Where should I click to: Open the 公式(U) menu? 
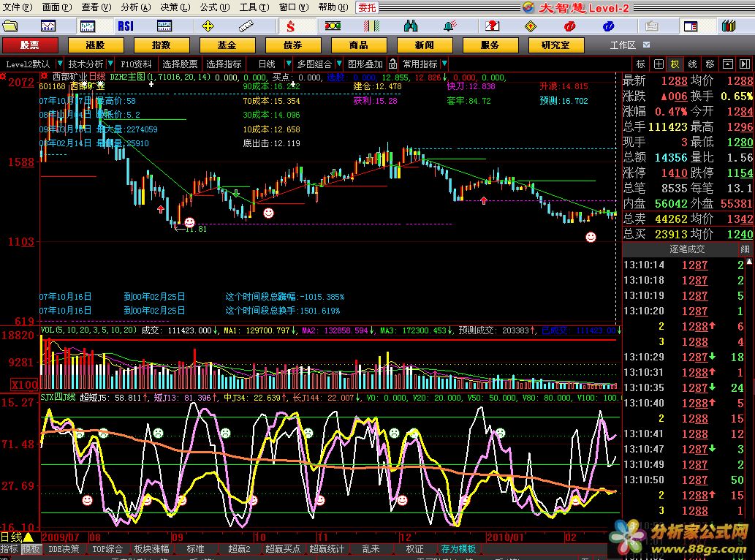215,7
